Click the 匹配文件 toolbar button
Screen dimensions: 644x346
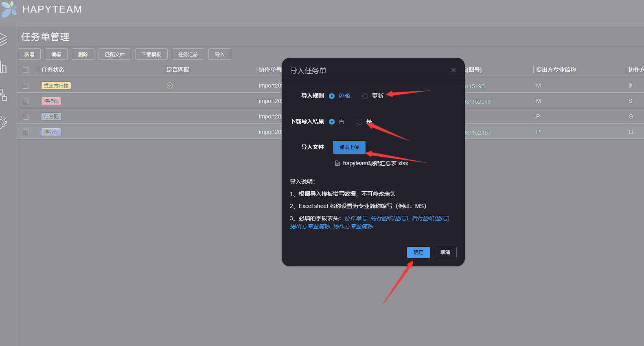(115, 54)
